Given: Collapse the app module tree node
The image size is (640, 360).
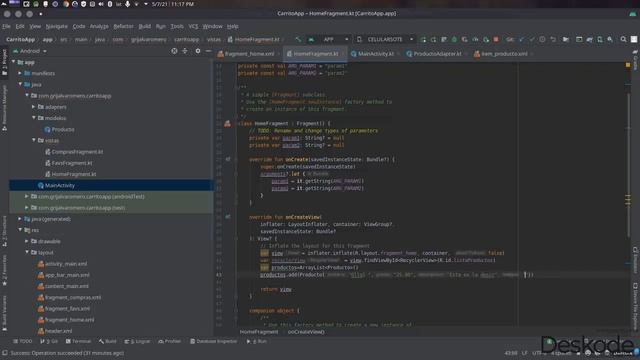Looking at the screenshot, I should tap(13, 62).
